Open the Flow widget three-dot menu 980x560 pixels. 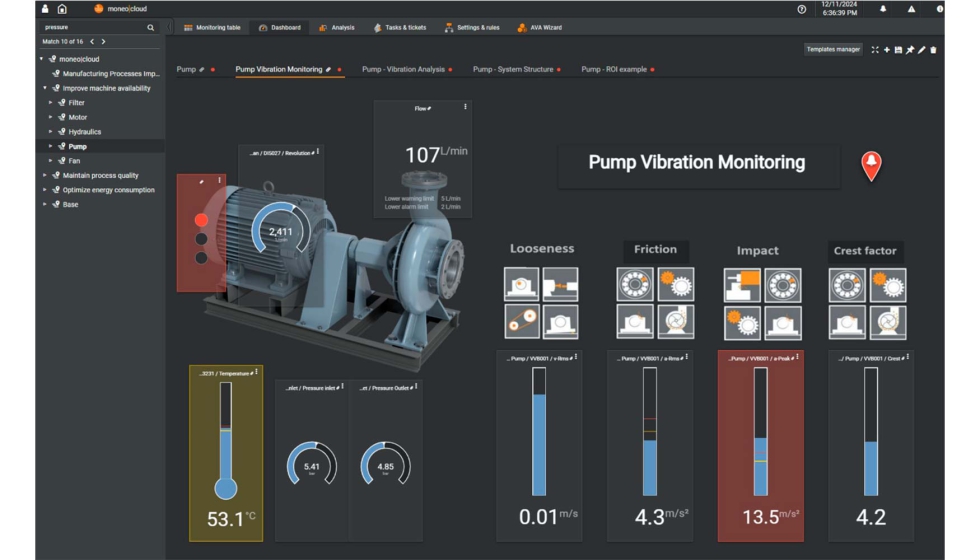[465, 107]
